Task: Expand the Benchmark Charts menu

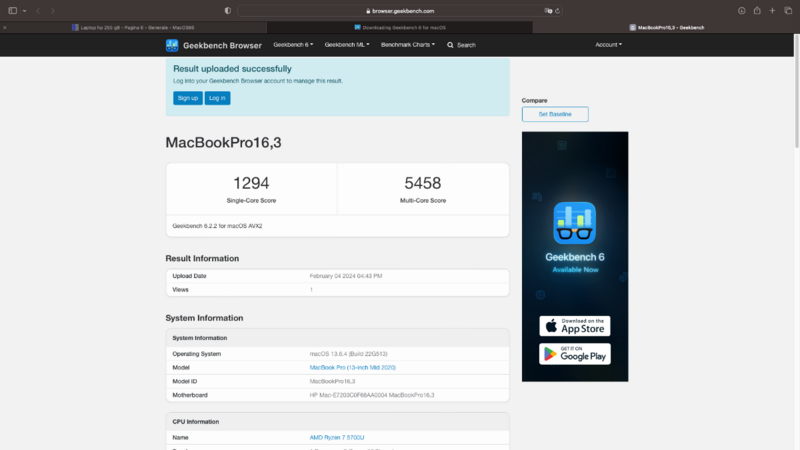Action: click(408, 45)
